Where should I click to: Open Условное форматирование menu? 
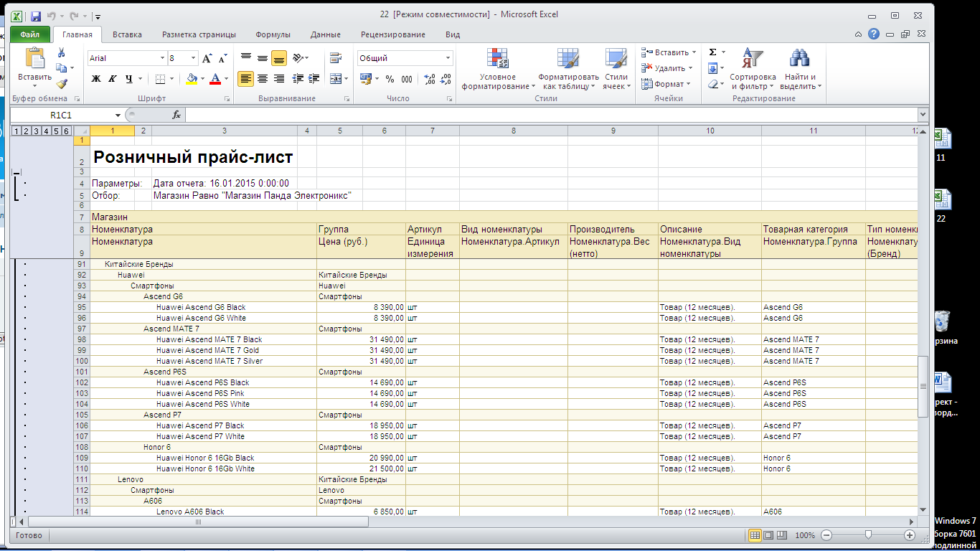click(x=498, y=70)
